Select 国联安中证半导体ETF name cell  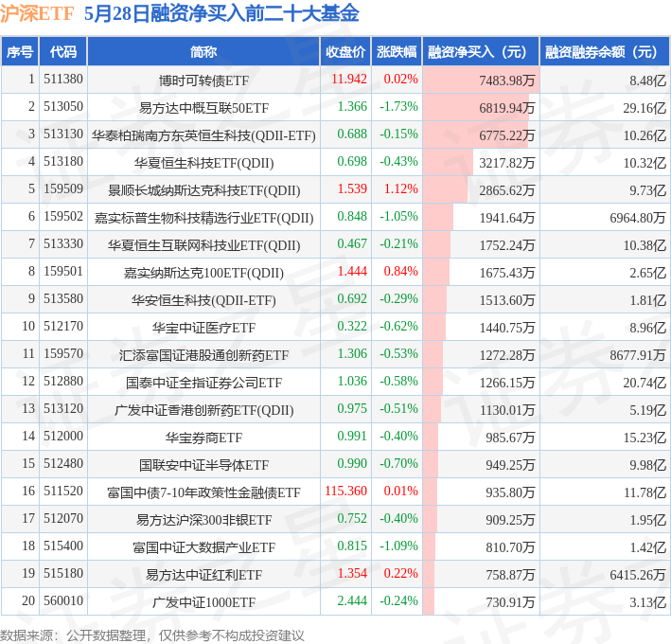[x=203, y=465]
